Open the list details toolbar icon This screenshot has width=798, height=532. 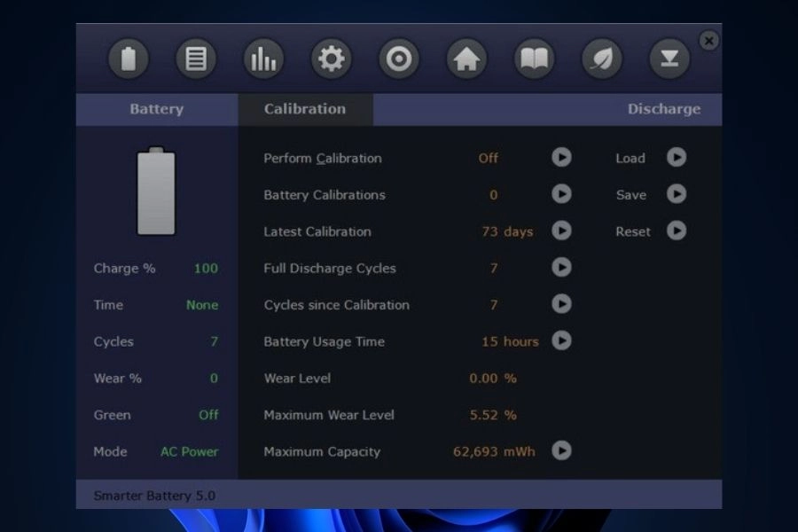tap(196, 59)
